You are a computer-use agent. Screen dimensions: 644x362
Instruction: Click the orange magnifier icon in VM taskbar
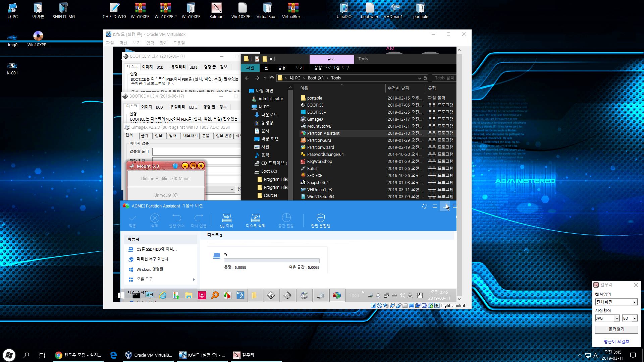click(215, 295)
